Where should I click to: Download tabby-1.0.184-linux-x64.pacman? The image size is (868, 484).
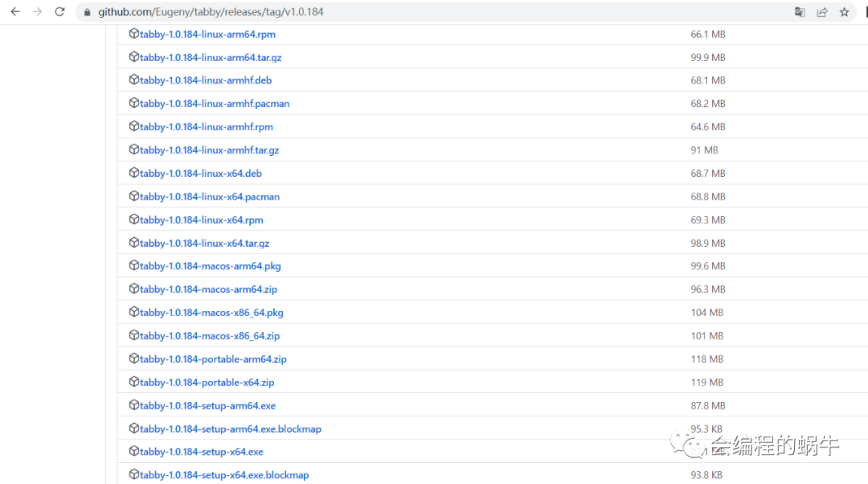[209, 197]
